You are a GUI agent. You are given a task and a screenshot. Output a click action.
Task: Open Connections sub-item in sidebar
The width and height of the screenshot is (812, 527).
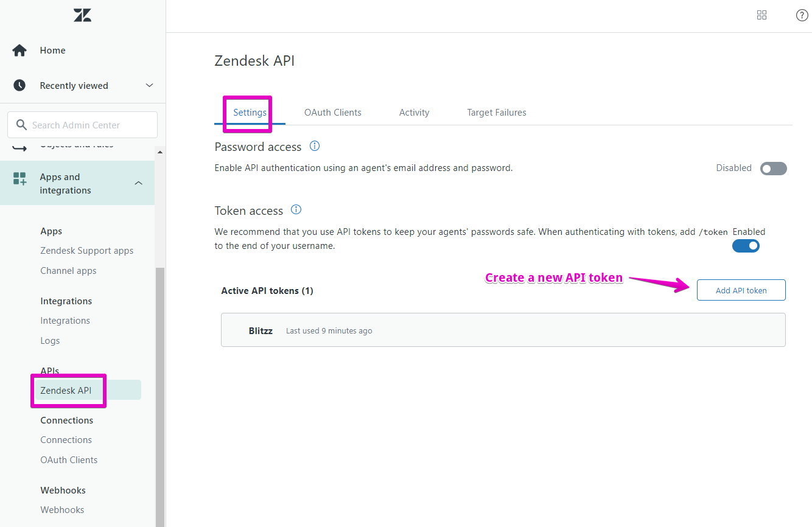66,440
